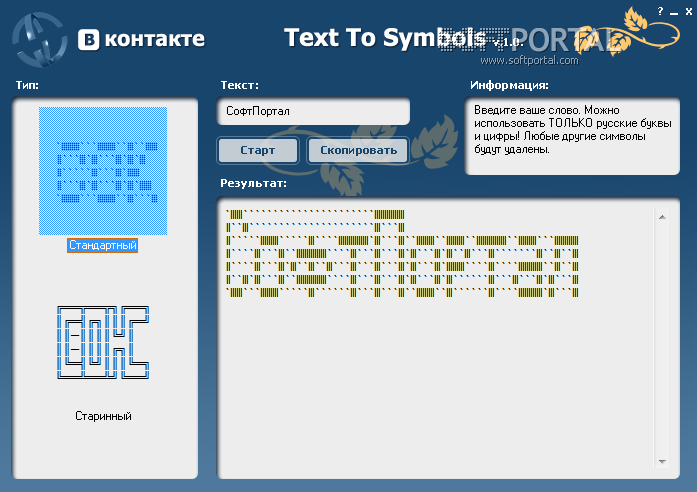Screen dimensions: 697x492
Task: Click the blue globe application logo
Action: [x=38, y=39]
